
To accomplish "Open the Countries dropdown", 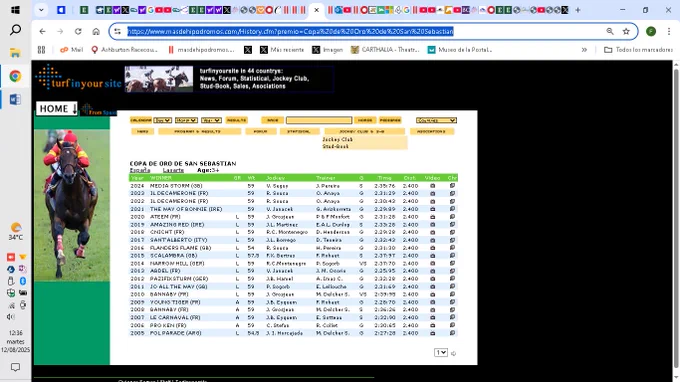I will (436, 120).
